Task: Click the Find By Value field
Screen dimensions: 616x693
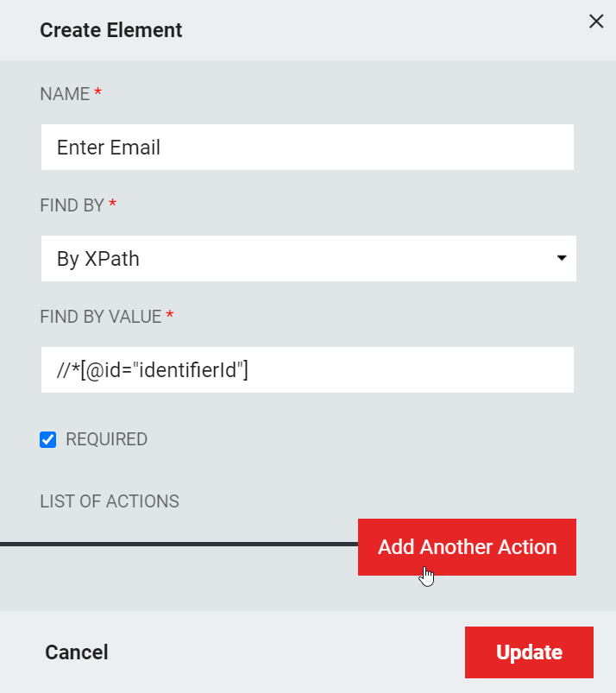Action: pyautogui.click(x=307, y=370)
